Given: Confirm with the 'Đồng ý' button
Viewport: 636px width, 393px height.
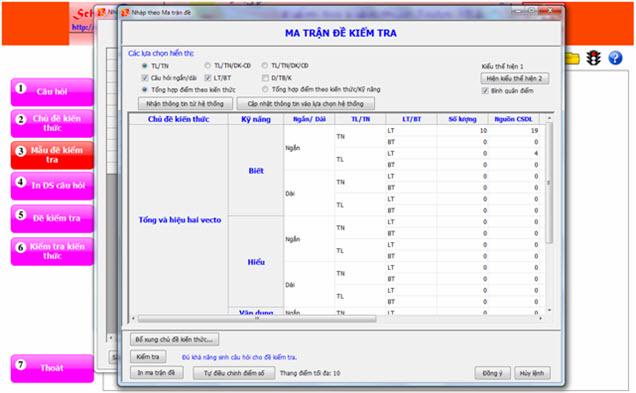Looking at the screenshot, I should click(x=492, y=373).
